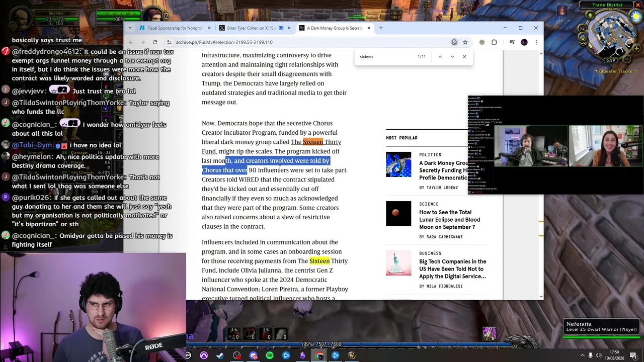Screen dimensions: 644x362
Task: Click the POLITICS category label
Action: (x=430, y=155)
